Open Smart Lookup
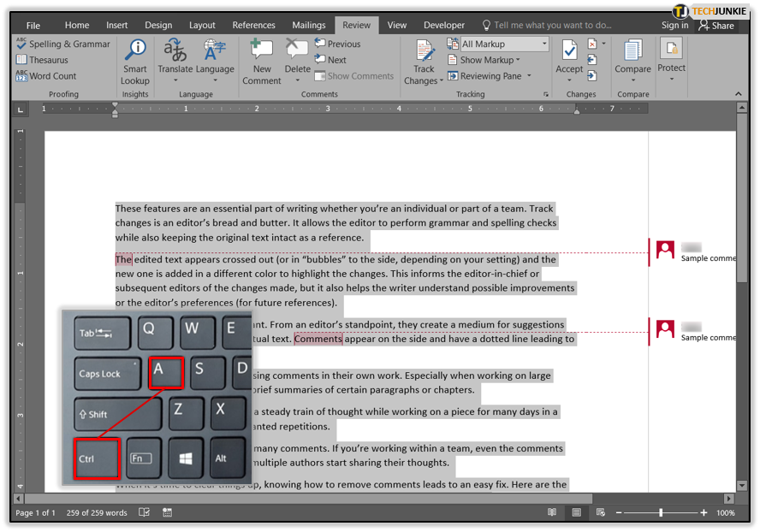The height and width of the screenshot is (532, 760). (x=134, y=62)
